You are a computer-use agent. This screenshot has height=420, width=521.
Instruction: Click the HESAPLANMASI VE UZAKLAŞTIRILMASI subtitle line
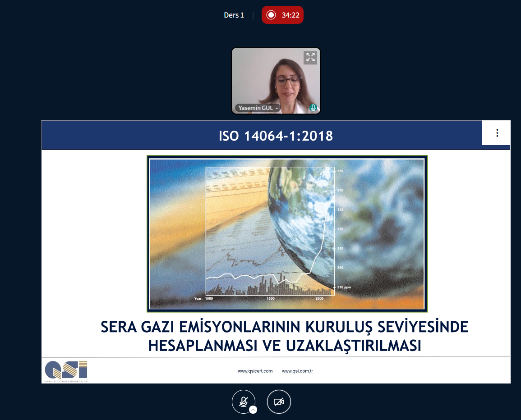[x=285, y=346]
